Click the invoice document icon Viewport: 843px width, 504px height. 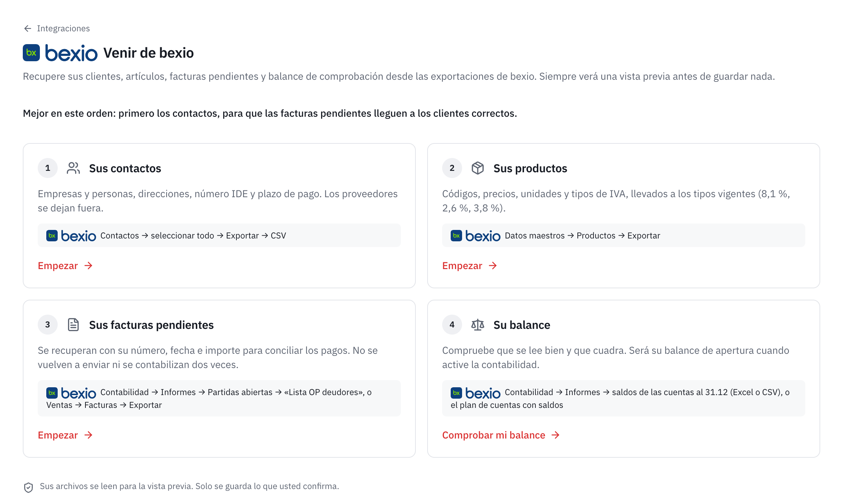73,325
